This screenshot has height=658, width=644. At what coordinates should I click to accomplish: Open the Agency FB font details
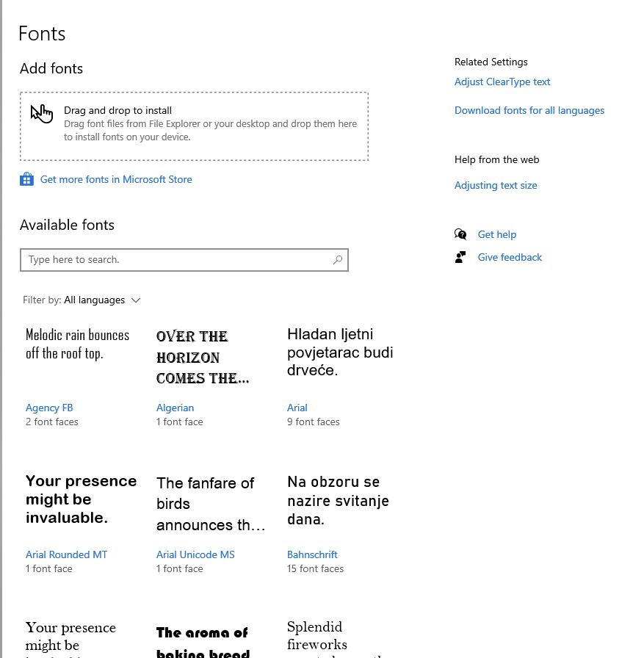tap(49, 408)
